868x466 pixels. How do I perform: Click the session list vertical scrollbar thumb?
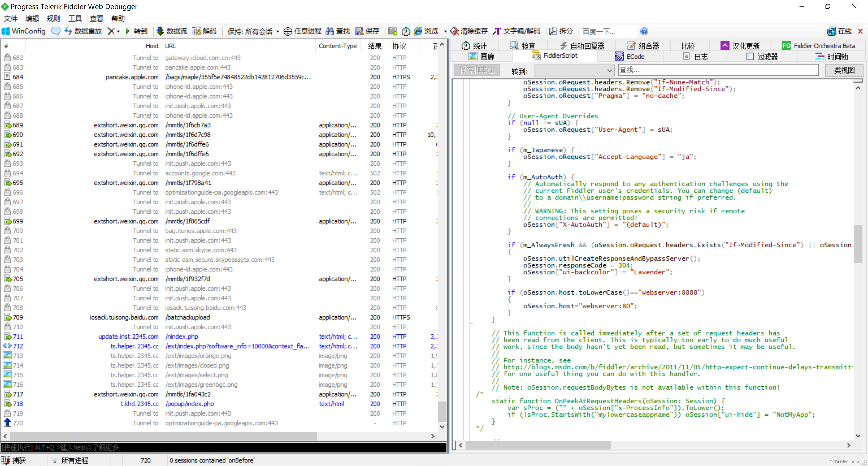442,412
